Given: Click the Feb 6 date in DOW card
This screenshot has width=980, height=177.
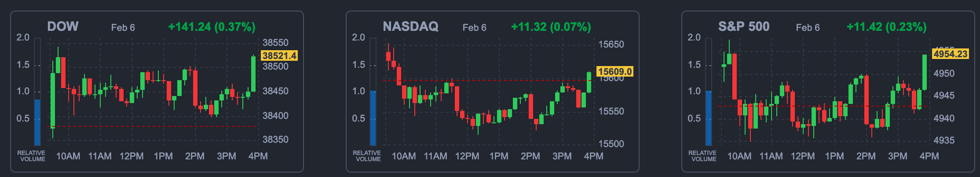Looking at the screenshot, I should click(x=123, y=27).
